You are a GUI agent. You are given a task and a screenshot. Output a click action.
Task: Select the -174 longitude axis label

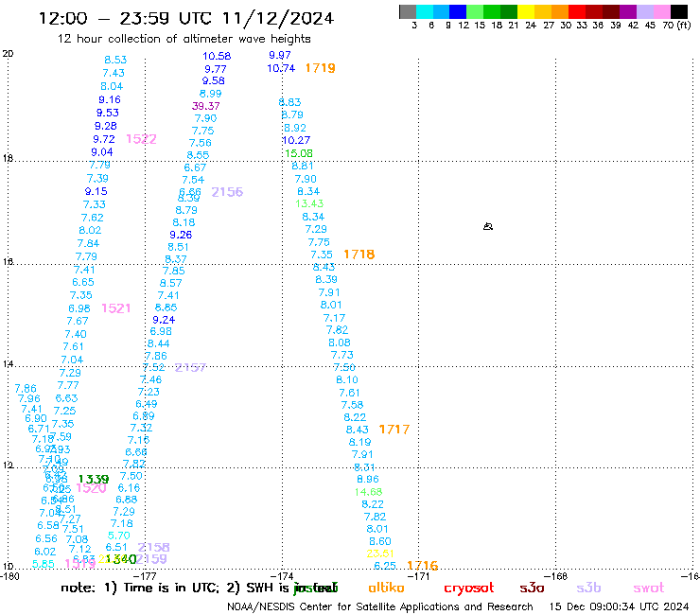pyautogui.click(x=282, y=576)
